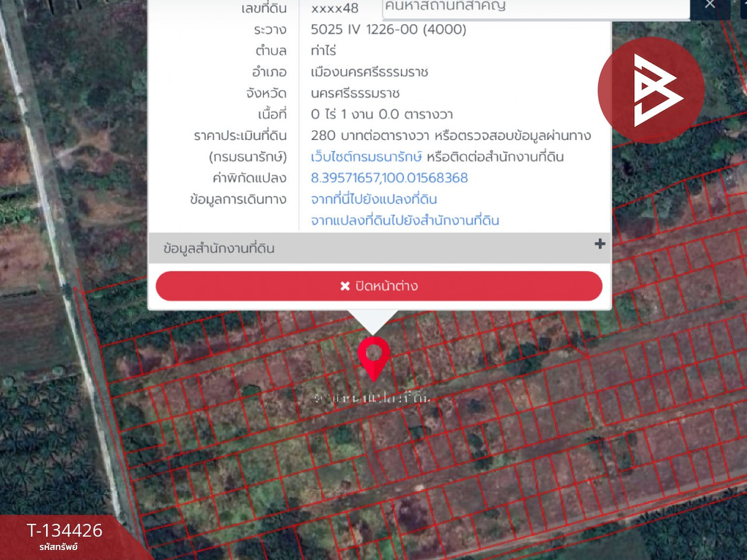Click the X symbol inside the ปิดหน้าต่าง button
This screenshot has height=560, width=747.
345,286
